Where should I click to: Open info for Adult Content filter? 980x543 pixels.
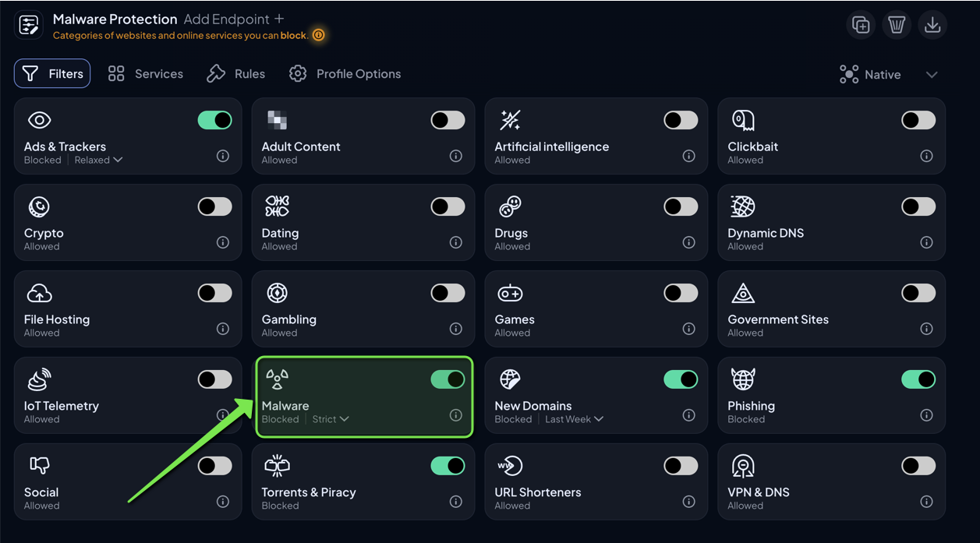[456, 156]
